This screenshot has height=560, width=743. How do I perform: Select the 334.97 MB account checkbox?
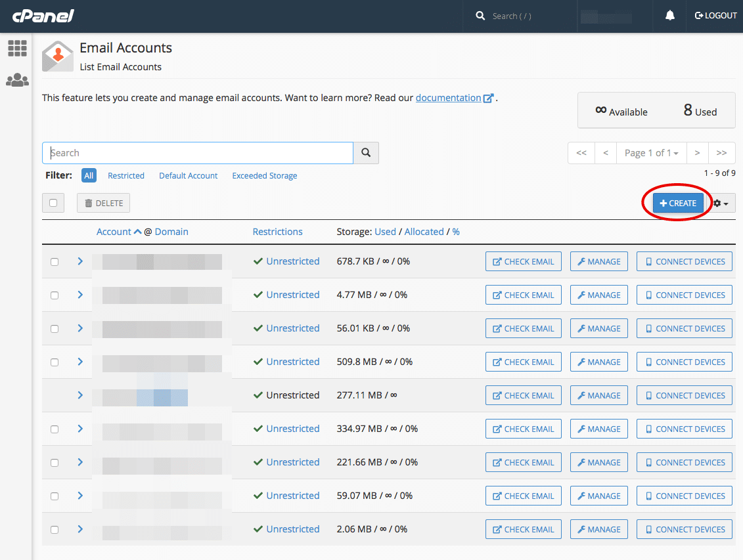(55, 429)
